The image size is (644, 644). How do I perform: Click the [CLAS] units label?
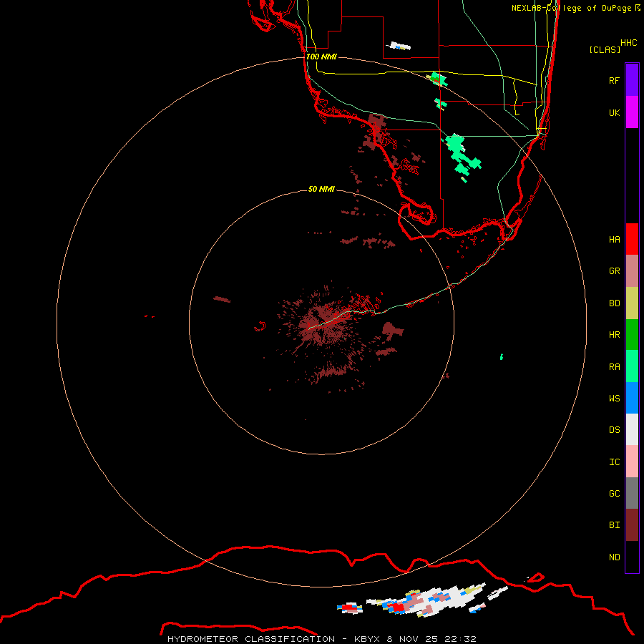click(605, 49)
